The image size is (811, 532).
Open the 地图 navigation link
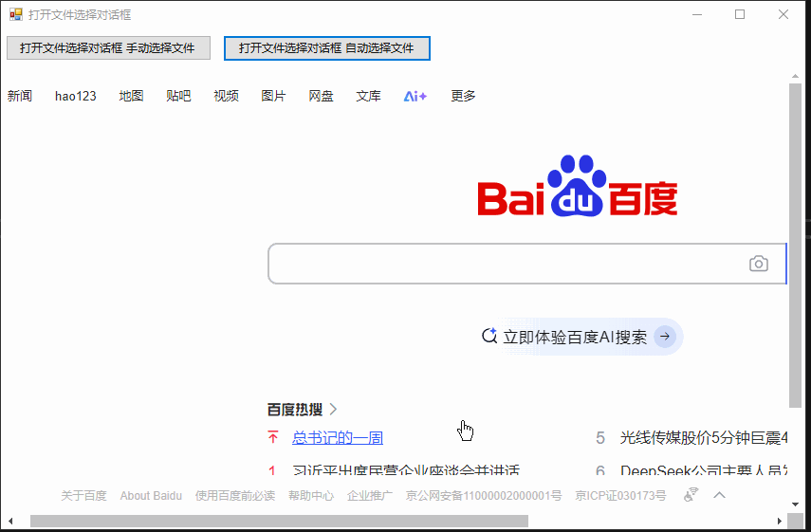pyautogui.click(x=131, y=96)
